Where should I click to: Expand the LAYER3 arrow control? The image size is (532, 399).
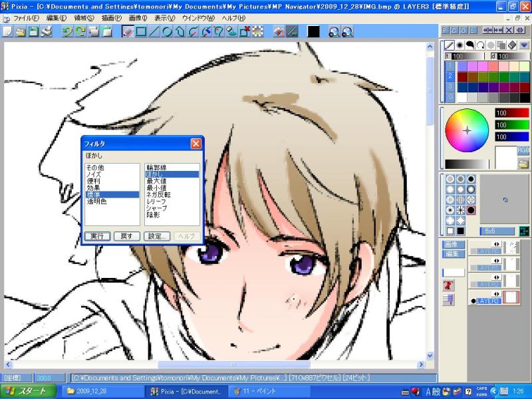(497, 294)
